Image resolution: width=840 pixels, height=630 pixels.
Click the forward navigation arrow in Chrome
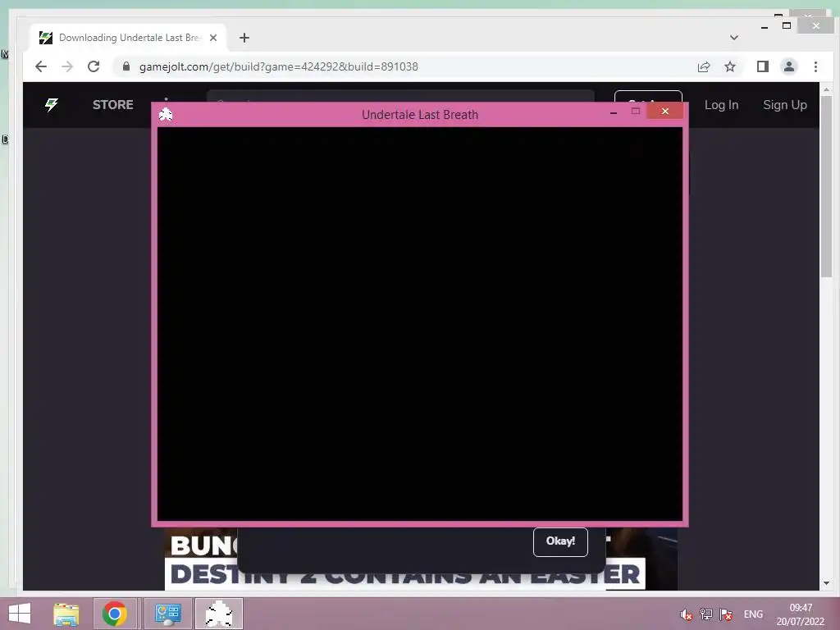click(x=67, y=66)
